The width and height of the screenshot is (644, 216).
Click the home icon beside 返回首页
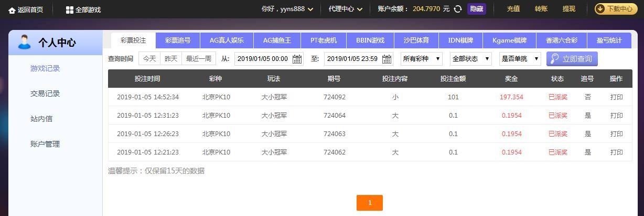(12, 9)
